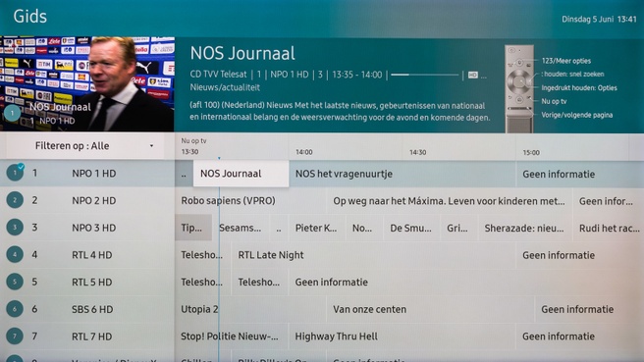Screen dimensions: 644x362
Task: Click the program progress bar
Action: tap(425, 75)
